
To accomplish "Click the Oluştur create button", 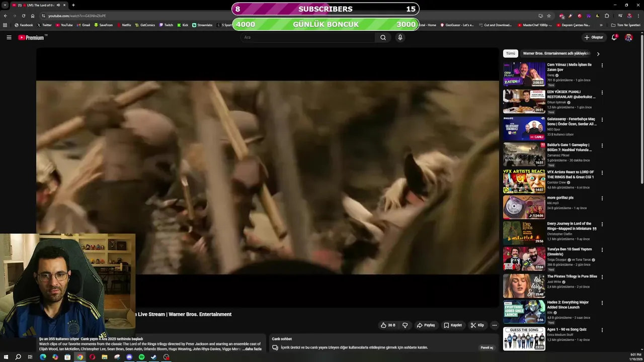I will pos(594,37).
